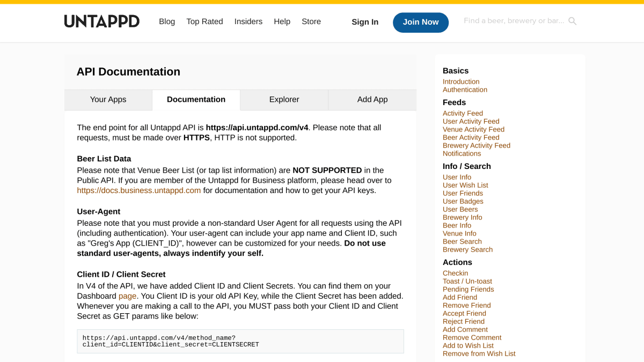Viewport: 644px width, 362px height.
Task: Click the Untappd logo
Action: (102, 21)
